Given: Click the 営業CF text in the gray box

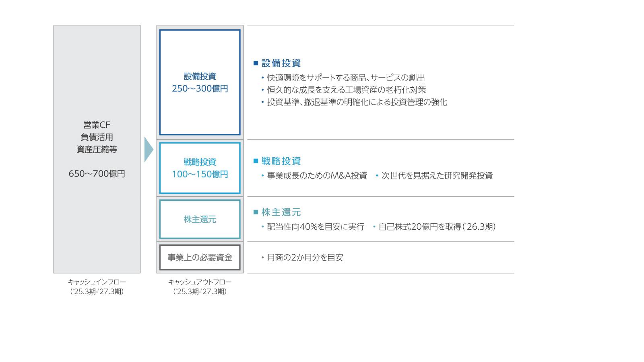Looking at the screenshot, I should click(97, 125).
